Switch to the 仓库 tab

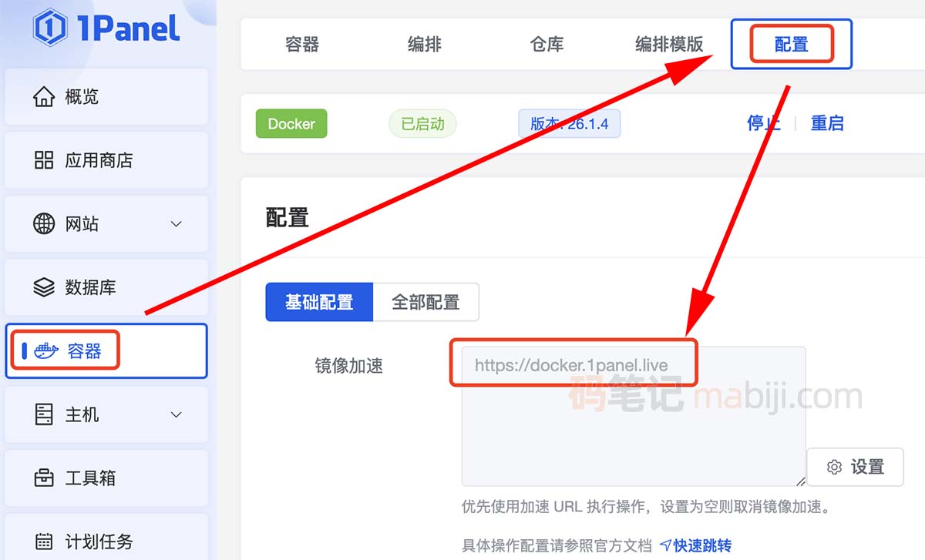547,44
